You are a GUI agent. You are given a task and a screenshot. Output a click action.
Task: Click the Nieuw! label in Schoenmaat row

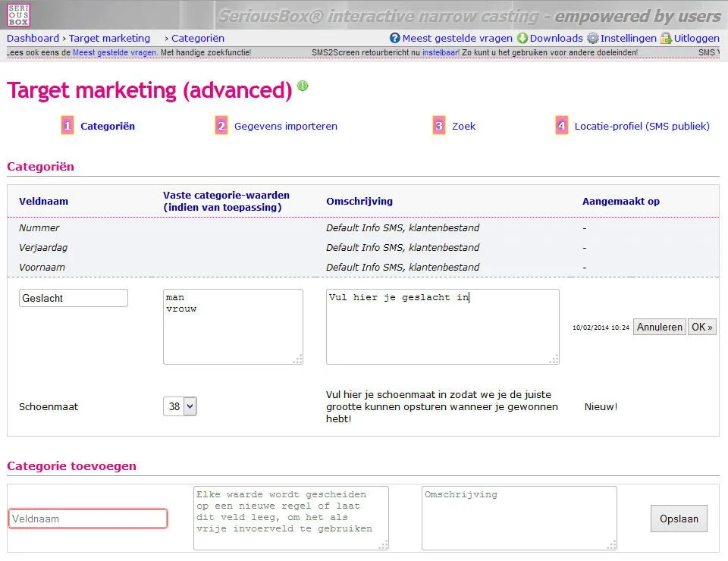pos(601,406)
